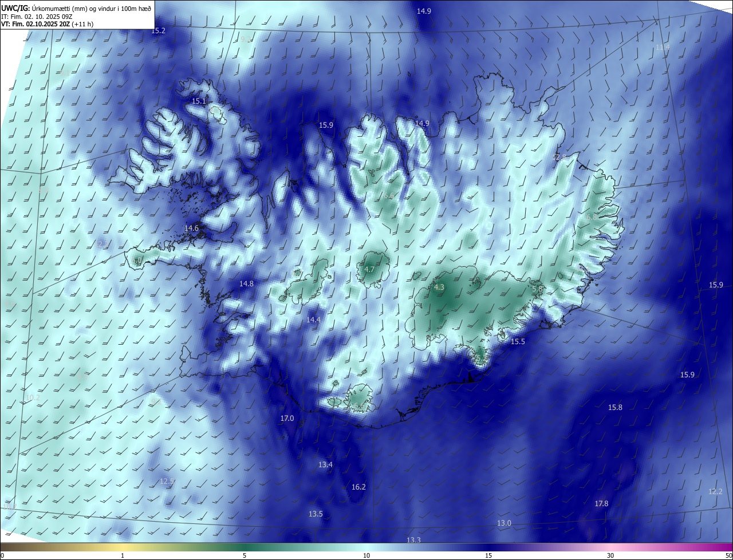Click the color scale tick label 50
Screen dimensions: 733x560
click(x=729, y=555)
